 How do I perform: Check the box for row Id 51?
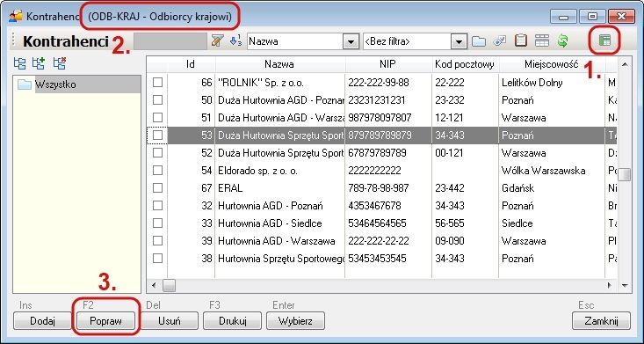point(158,118)
